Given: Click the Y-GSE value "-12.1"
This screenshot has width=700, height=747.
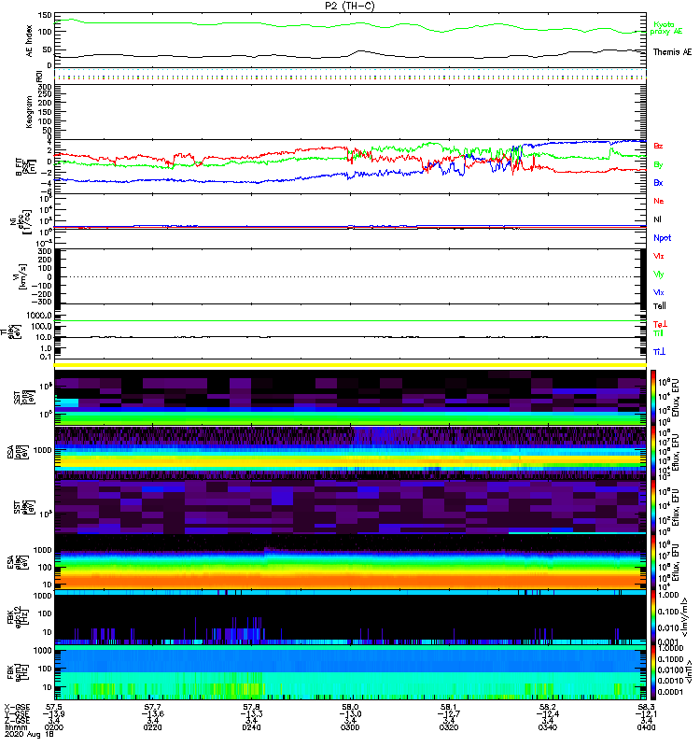Looking at the screenshot, I should [x=646, y=713].
